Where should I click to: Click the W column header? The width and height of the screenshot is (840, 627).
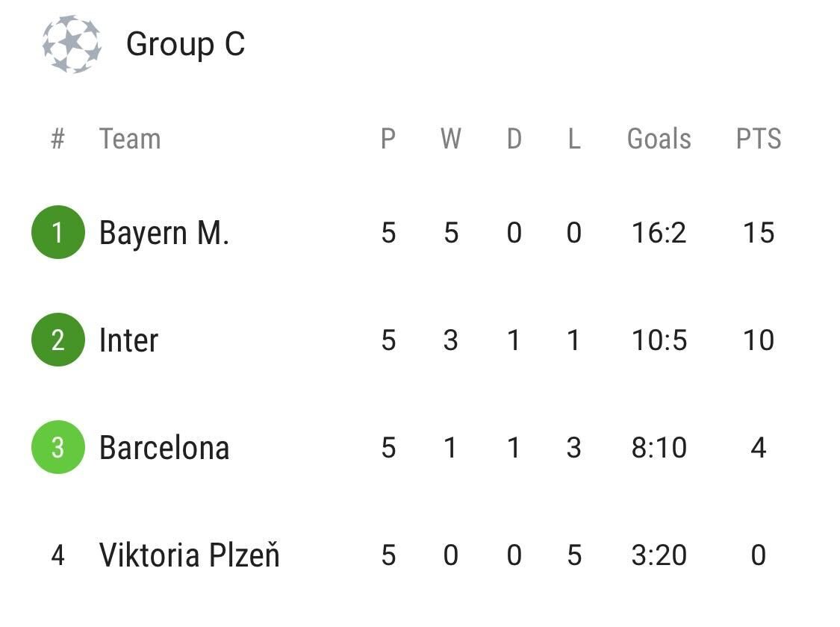coord(450,139)
